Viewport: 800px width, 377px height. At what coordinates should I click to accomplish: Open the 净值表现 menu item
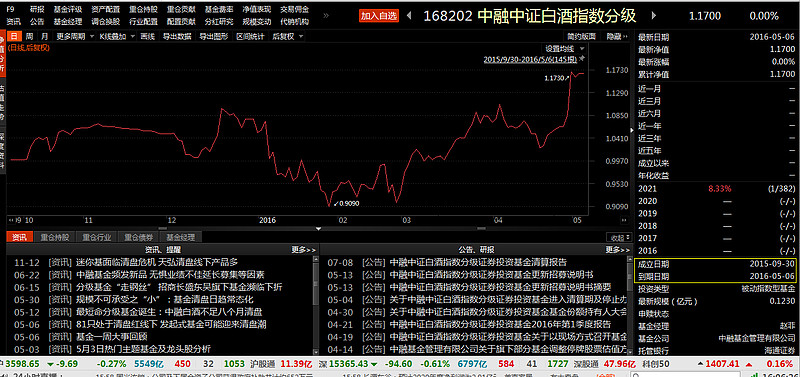tap(257, 9)
